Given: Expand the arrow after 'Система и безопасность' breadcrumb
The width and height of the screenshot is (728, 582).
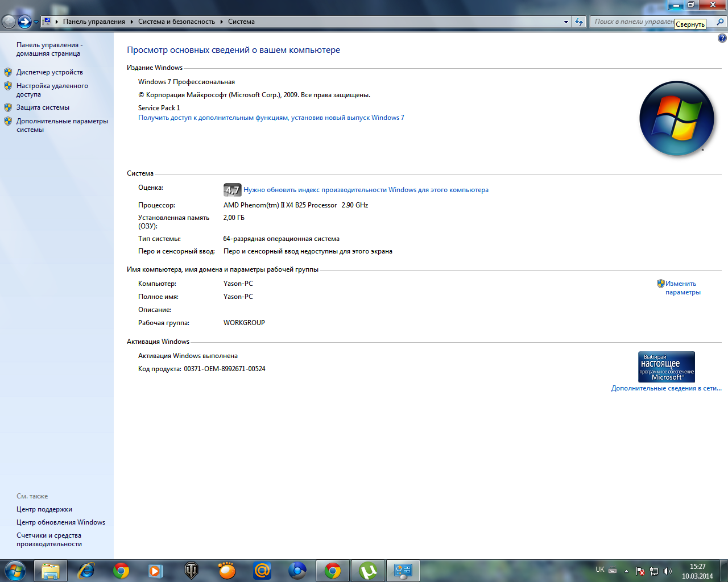Looking at the screenshot, I should click(221, 22).
